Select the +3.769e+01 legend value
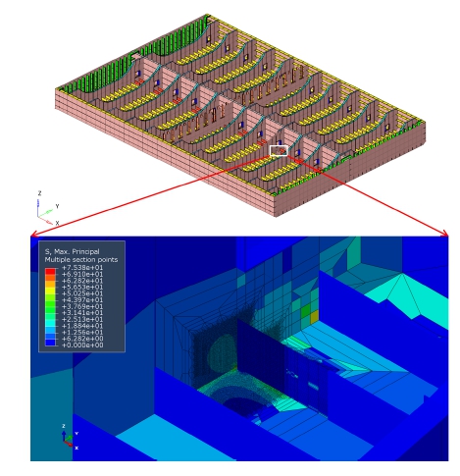 tap(82, 306)
